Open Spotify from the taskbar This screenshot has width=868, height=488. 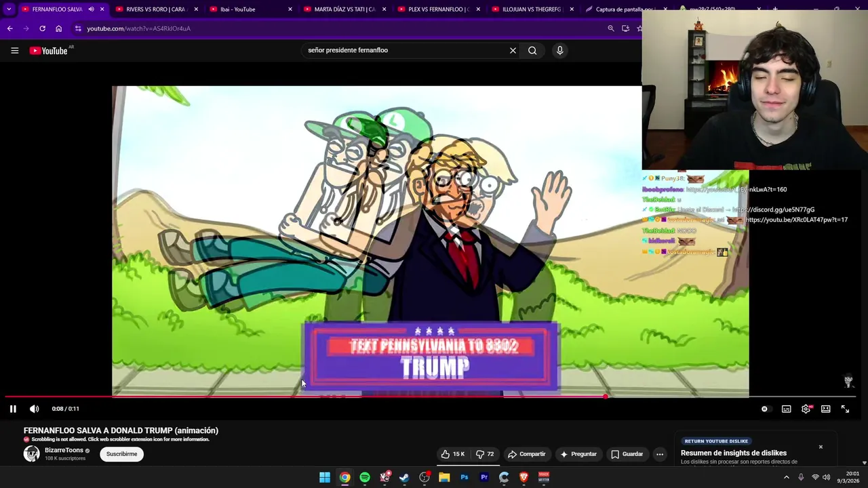[x=365, y=477]
